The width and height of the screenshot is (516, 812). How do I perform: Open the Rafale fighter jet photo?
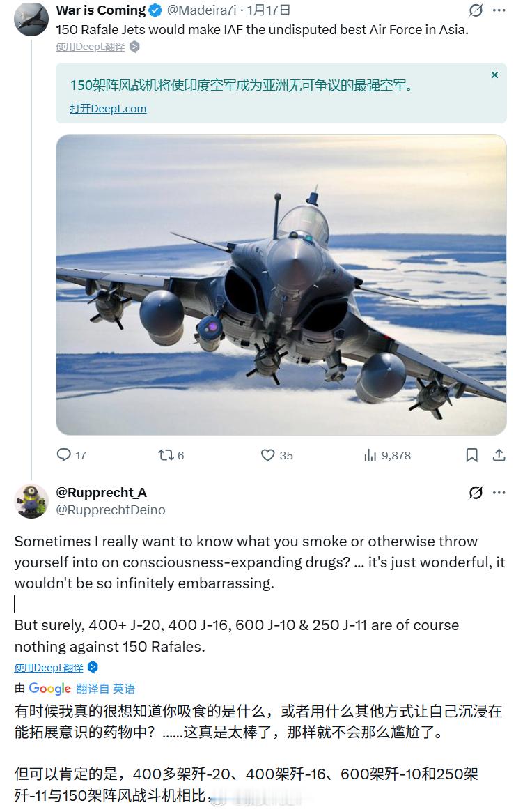click(x=281, y=284)
